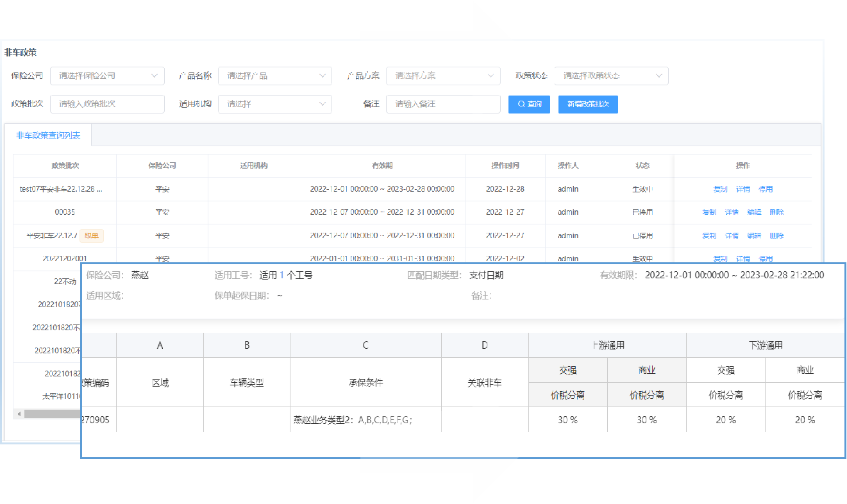This screenshot has width=847, height=504.
Task: Click the 区域 column header
Action: click(160, 383)
